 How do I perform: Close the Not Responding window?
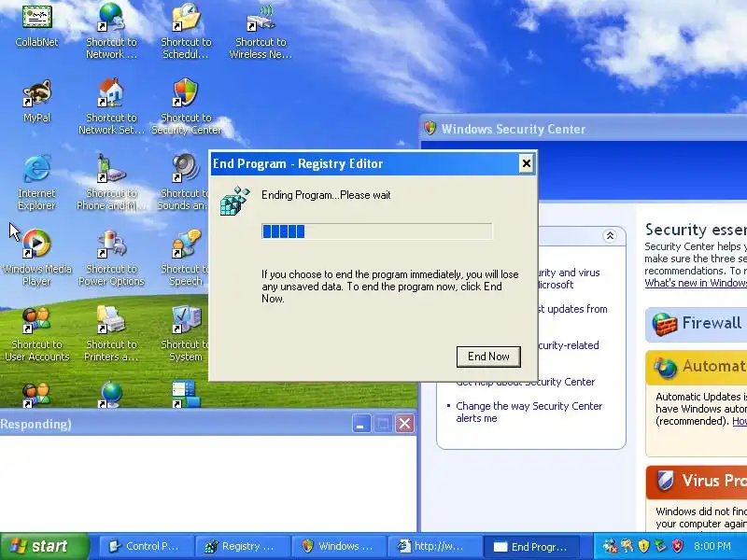(x=405, y=424)
